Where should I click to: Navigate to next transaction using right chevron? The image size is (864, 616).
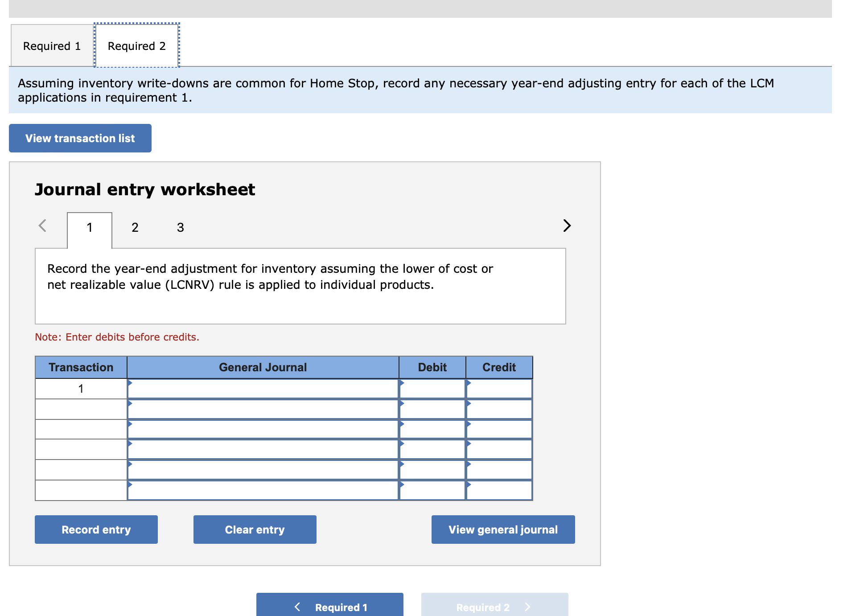tap(567, 226)
